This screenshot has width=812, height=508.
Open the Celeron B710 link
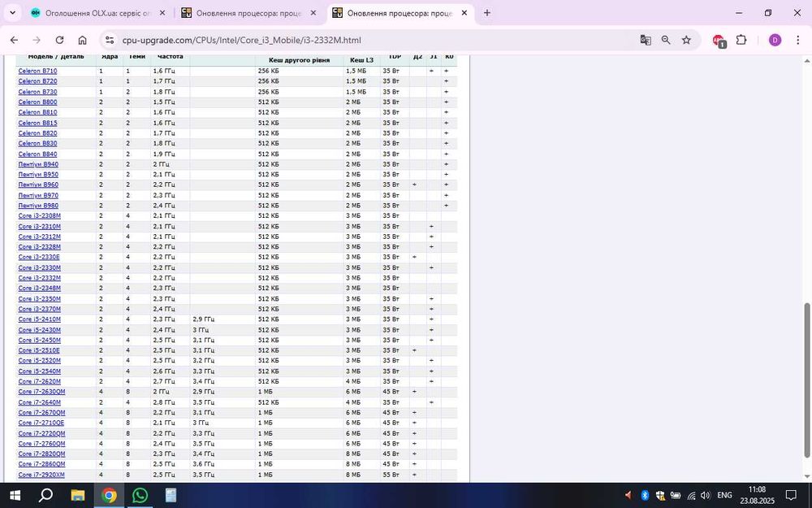(38, 71)
